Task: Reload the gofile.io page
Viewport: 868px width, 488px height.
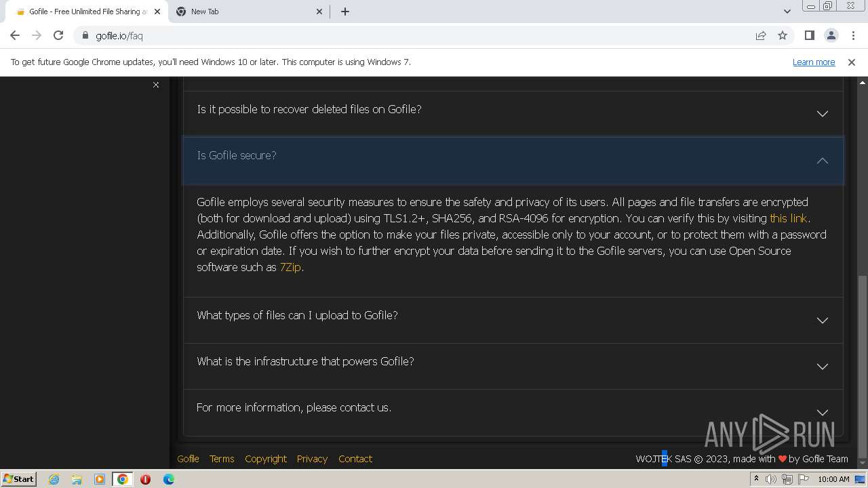Action: [58, 35]
